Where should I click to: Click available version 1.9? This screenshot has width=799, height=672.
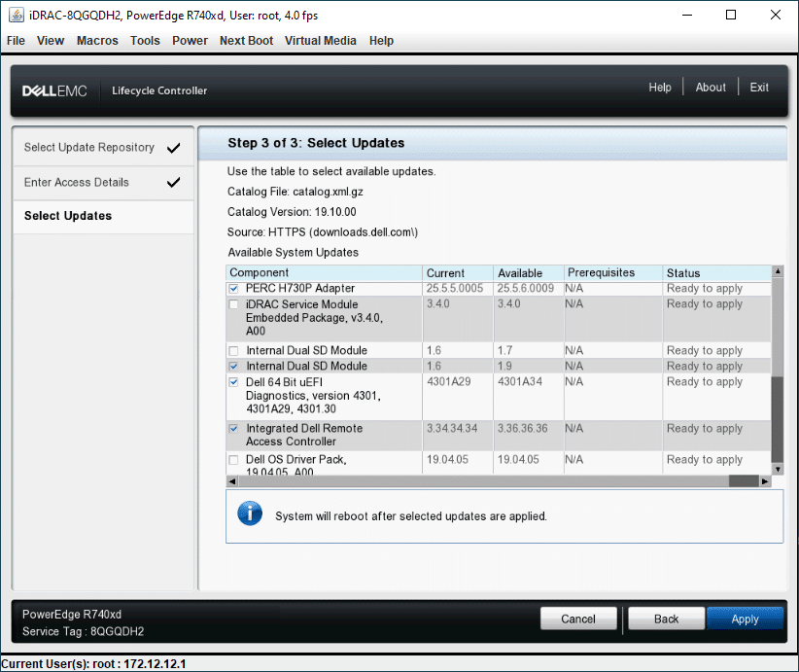click(505, 366)
